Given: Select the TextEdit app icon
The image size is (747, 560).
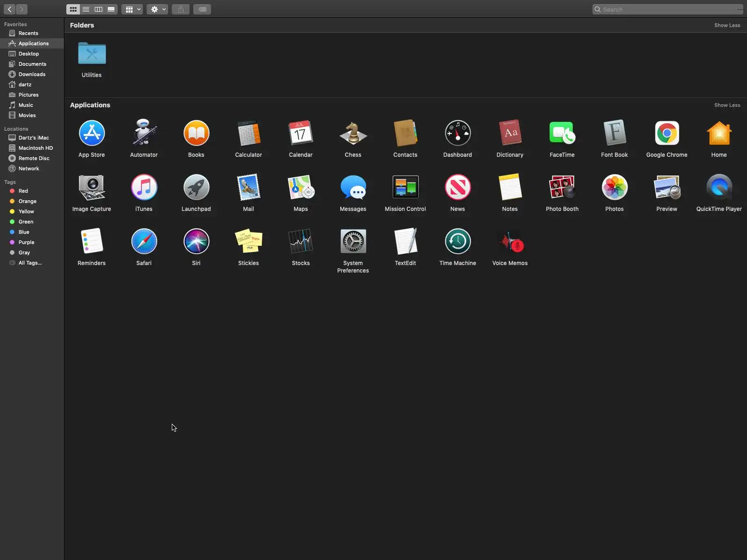Looking at the screenshot, I should (x=405, y=242).
